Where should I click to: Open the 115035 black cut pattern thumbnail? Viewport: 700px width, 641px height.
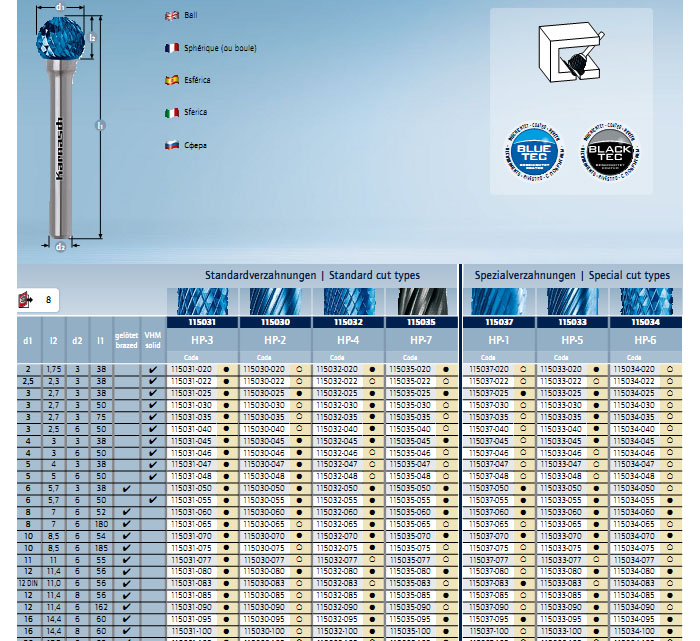coord(420,302)
